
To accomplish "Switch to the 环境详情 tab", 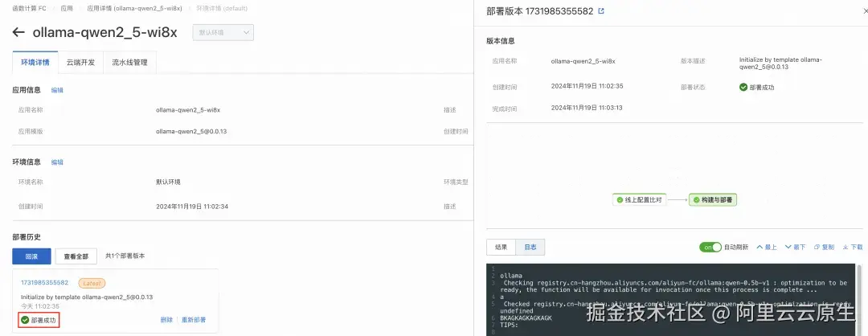I will pos(35,63).
